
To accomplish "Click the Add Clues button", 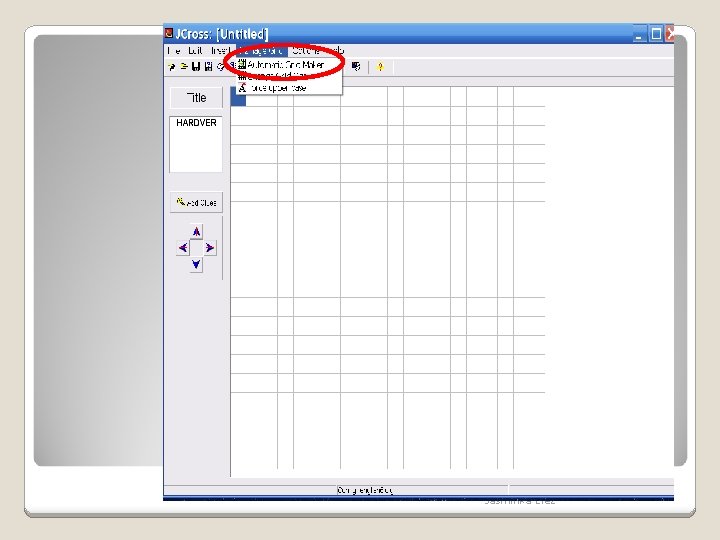I will pos(196,202).
